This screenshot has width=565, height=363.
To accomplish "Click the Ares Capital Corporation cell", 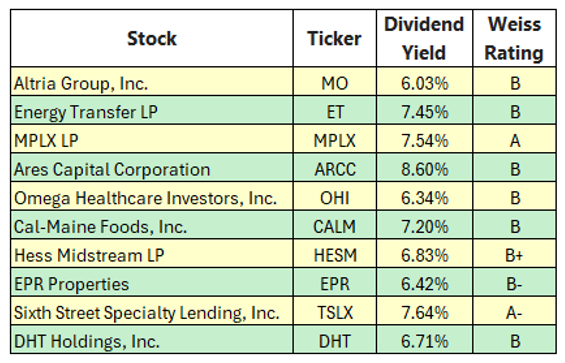I will click(x=152, y=167).
